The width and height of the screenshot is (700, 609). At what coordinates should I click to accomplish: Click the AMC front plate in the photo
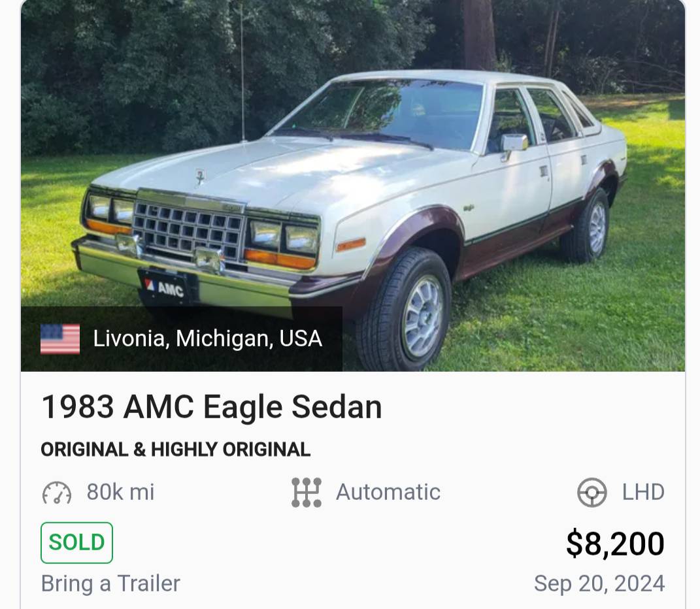point(167,287)
